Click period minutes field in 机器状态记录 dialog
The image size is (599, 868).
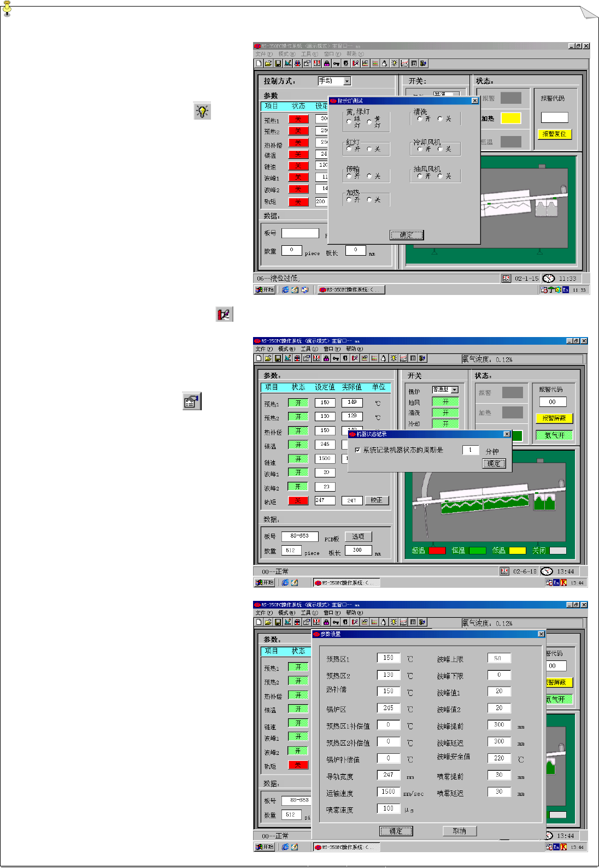(471, 450)
